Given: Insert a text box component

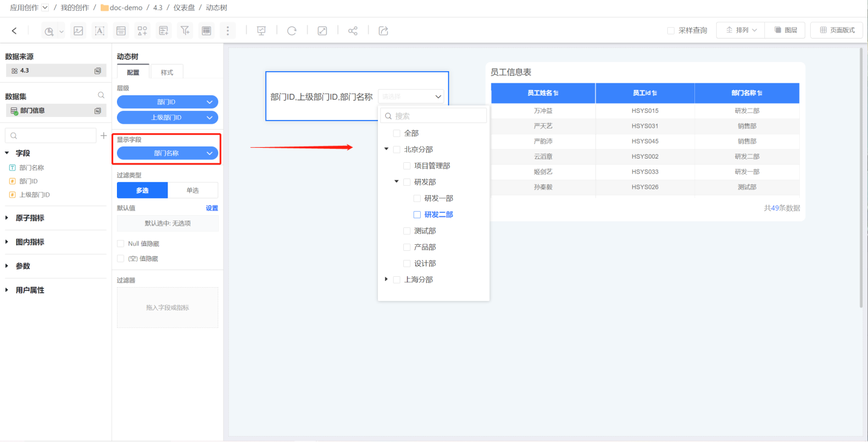Looking at the screenshot, I should point(99,31).
